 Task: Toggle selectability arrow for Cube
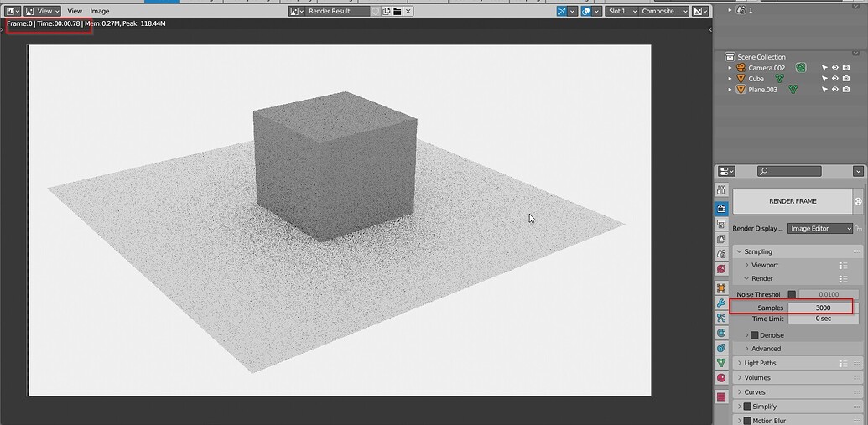(x=824, y=79)
